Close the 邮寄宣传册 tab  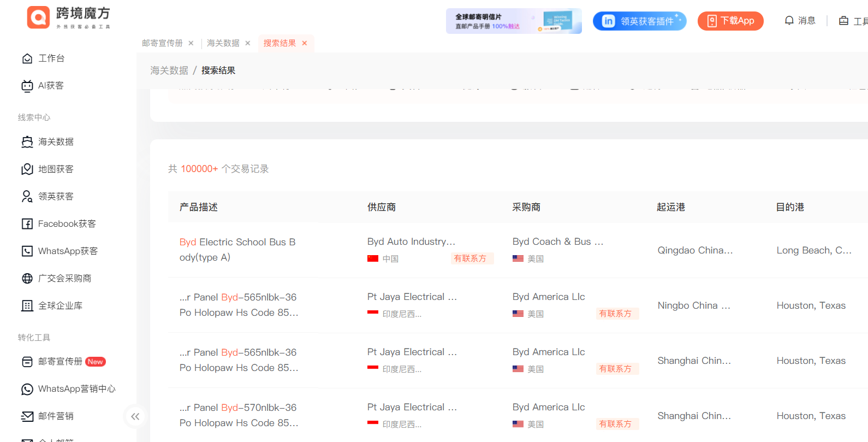pyautogui.click(x=191, y=43)
